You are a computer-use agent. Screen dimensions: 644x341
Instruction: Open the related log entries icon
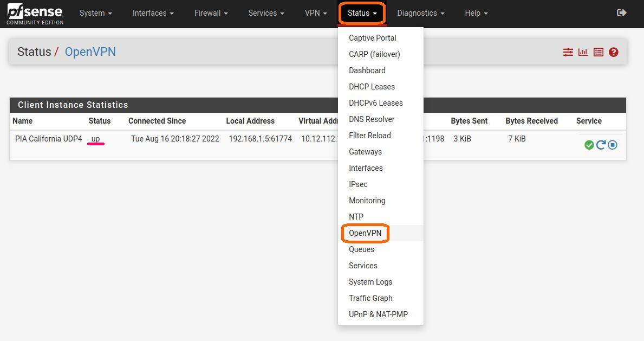[x=598, y=52]
